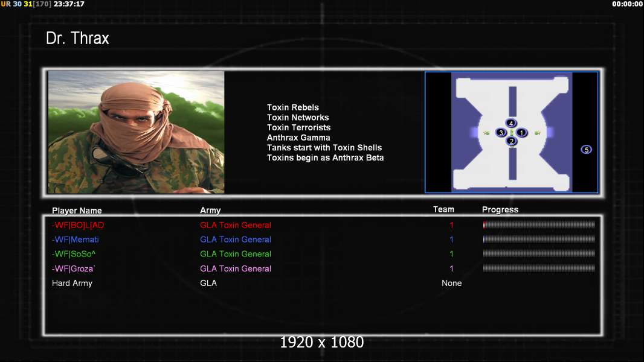The height and width of the screenshot is (362, 644).
Task: Click team number 1 for -WF|Memati
Action: pos(451,240)
